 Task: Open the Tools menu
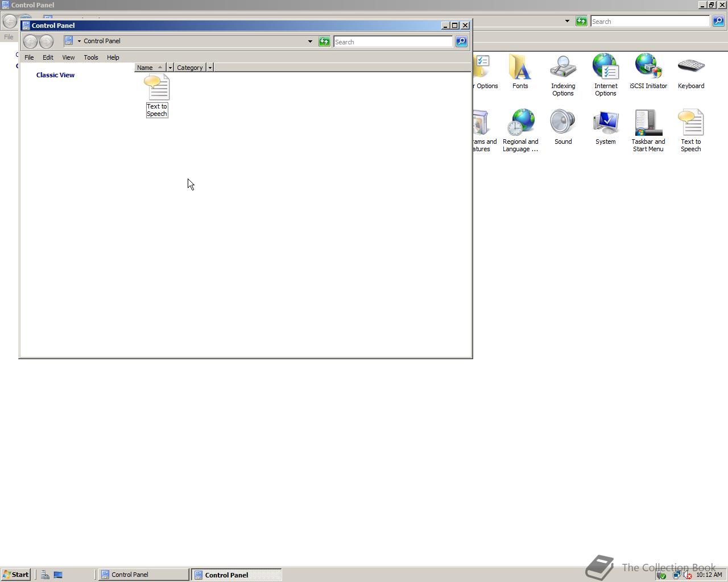[91, 57]
